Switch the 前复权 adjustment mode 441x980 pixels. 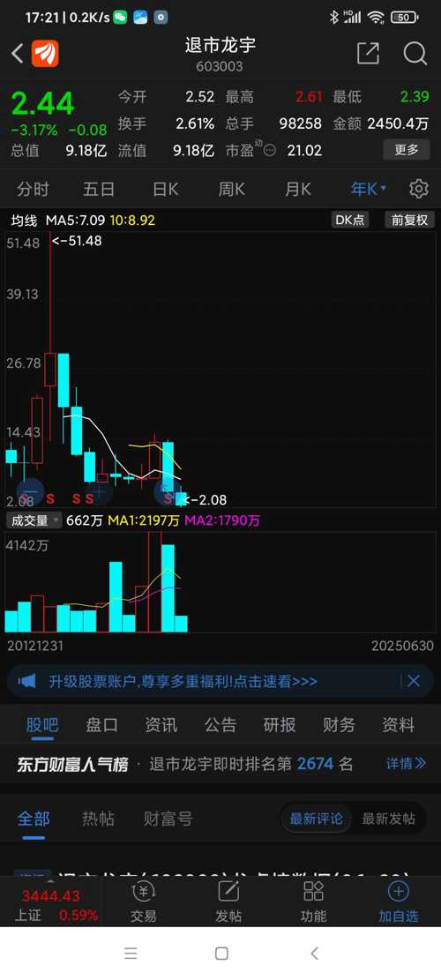tap(410, 220)
